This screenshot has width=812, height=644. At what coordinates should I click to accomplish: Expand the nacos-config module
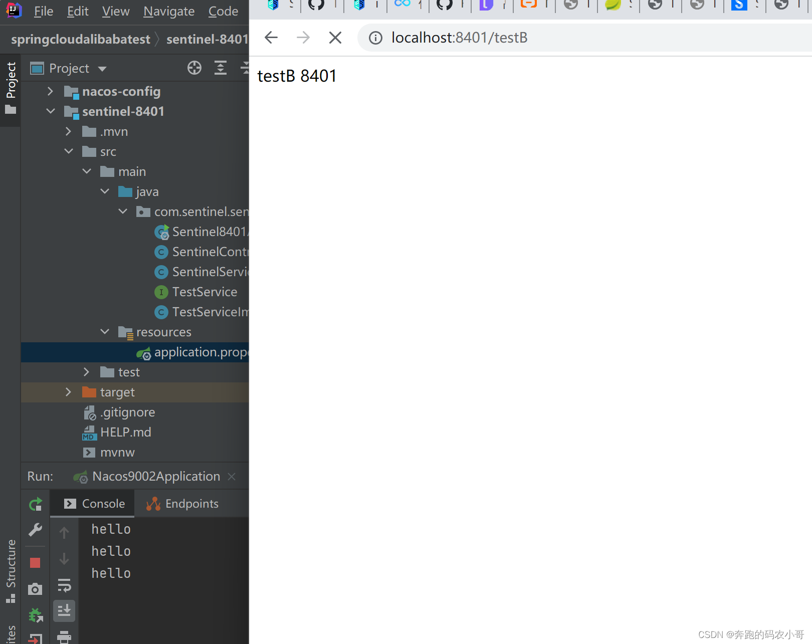click(x=50, y=91)
